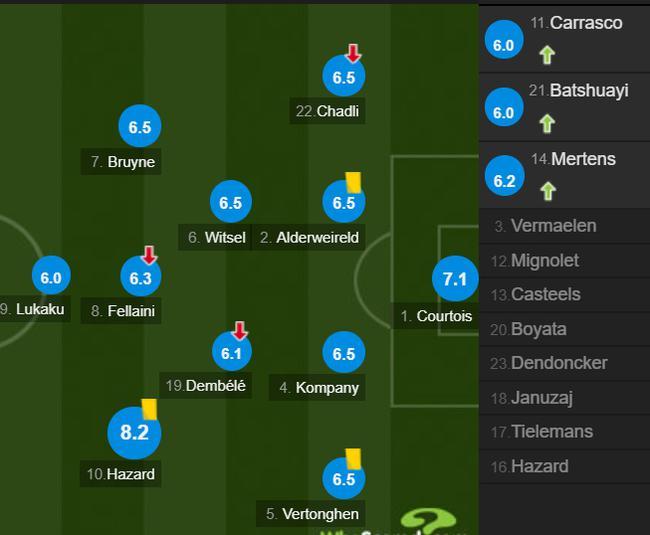
Task: Click the green sub-in arrow under Mertens
Action: [548, 191]
